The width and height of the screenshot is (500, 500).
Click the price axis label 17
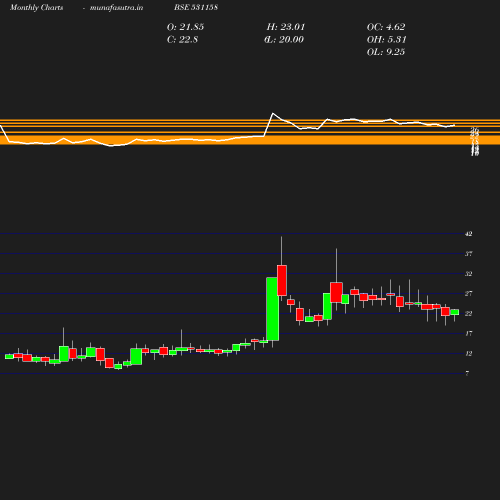point(469,334)
